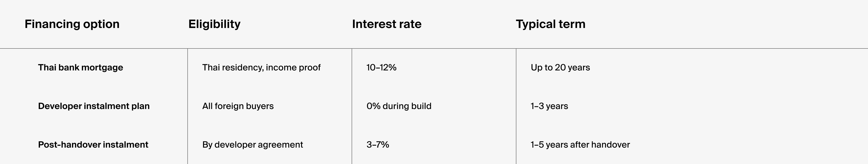
Task: Select the By developer agreement cell
Action: tap(252, 144)
